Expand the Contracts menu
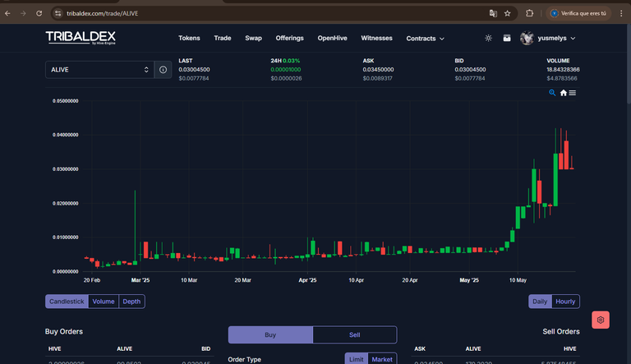Viewport: 631px width, 364px height. [x=425, y=39]
